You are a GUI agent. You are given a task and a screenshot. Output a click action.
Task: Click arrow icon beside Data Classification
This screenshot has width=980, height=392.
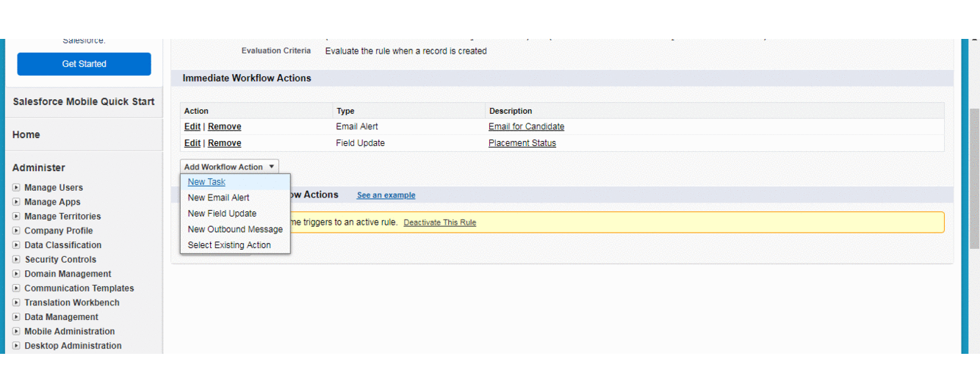pyautogui.click(x=16, y=245)
